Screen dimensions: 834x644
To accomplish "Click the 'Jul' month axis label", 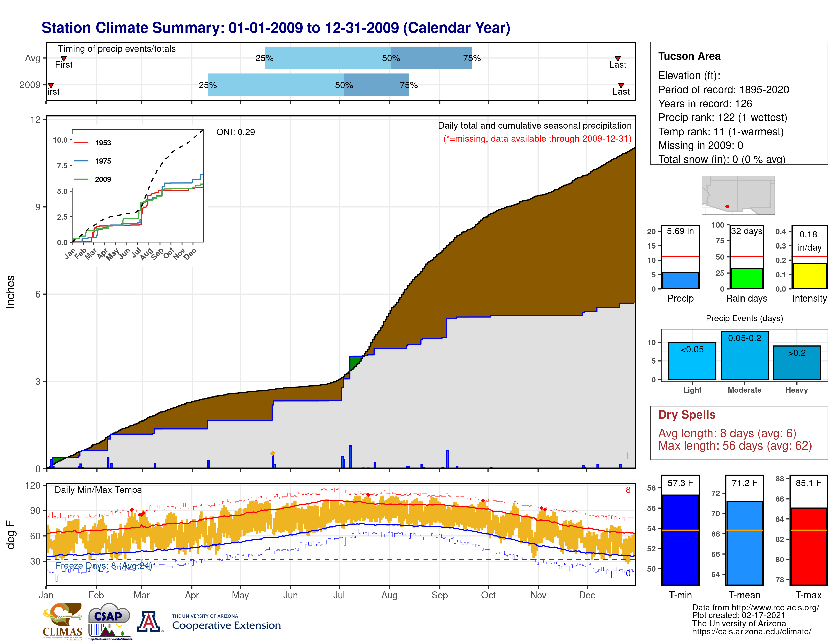I will click(339, 595).
